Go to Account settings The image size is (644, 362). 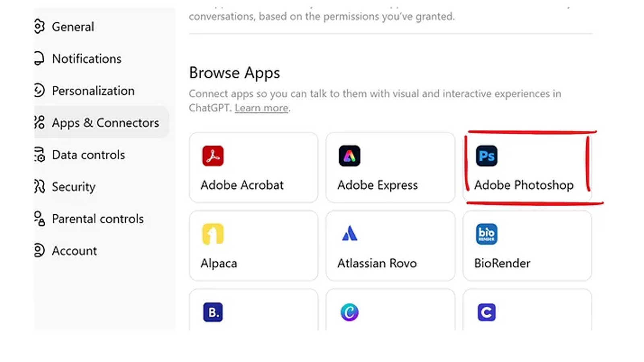point(74,251)
